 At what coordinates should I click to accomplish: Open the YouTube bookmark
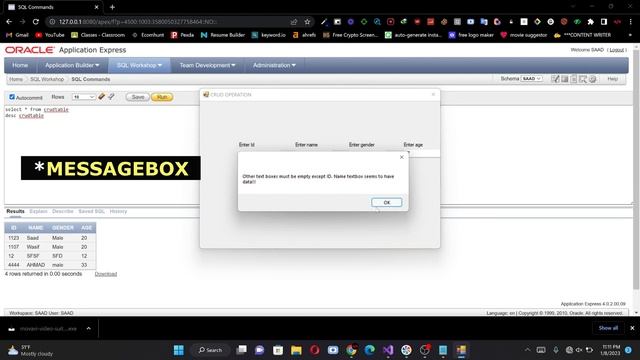pyautogui.click(x=50, y=35)
